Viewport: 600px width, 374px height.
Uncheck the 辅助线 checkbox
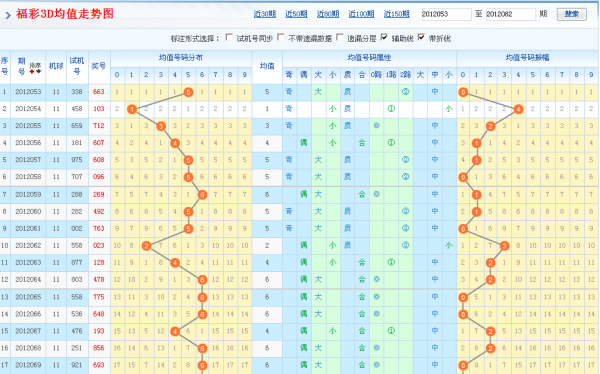tap(384, 37)
